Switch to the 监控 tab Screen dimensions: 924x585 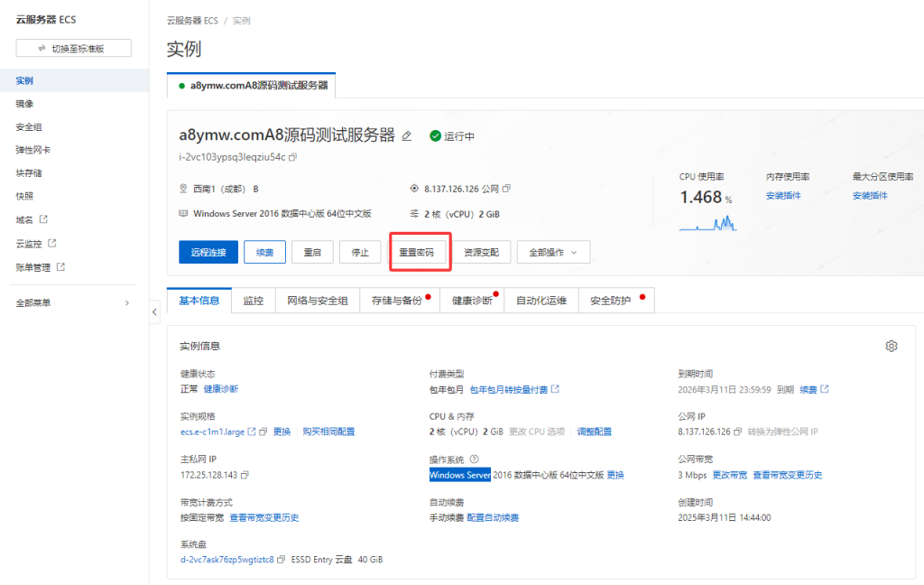pos(254,300)
